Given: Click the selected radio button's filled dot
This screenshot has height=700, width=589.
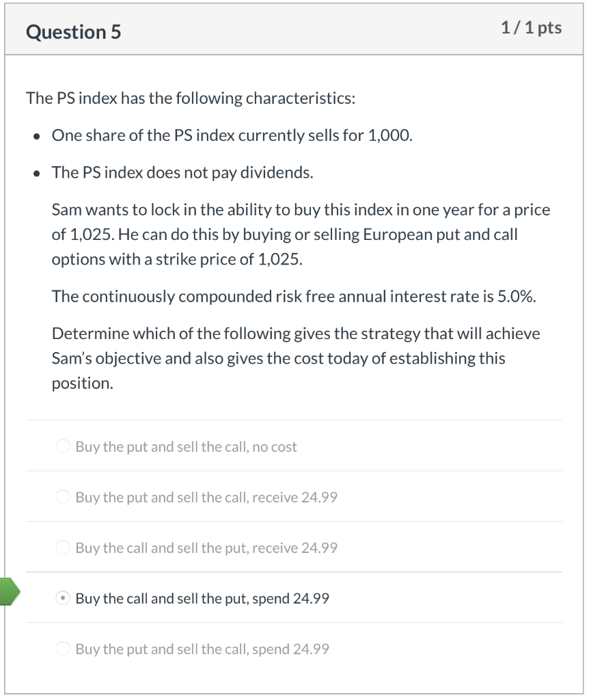Looking at the screenshot, I should click(x=62, y=597).
